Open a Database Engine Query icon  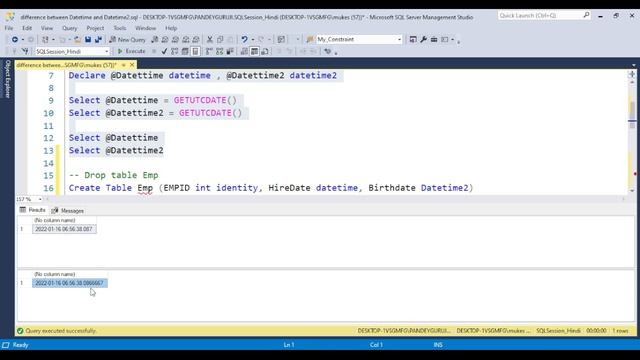tap(155, 40)
